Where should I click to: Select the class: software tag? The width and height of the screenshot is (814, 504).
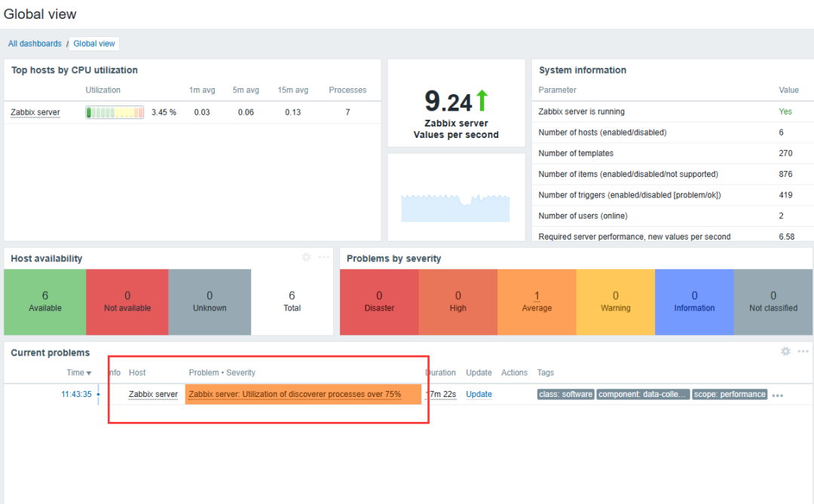[x=565, y=395]
